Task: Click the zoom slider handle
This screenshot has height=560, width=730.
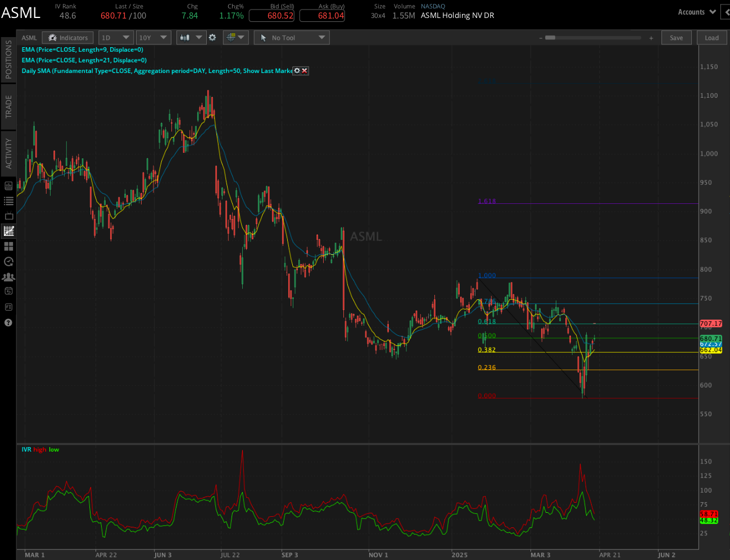Action: click(x=550, y=38)
